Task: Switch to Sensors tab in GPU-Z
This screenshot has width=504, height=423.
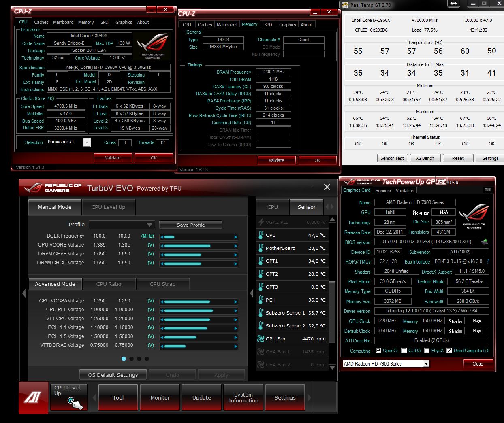Action: click(x=383, y=191)
